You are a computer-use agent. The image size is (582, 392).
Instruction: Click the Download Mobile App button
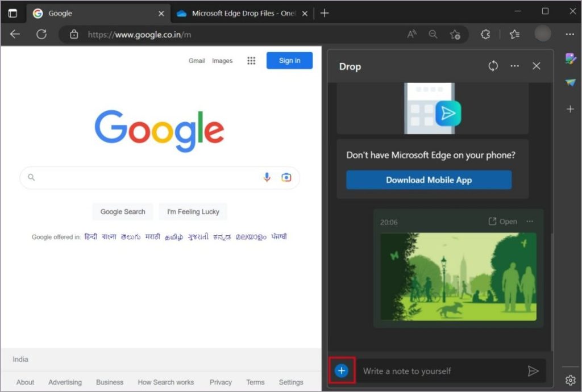pyautogui.click(x=429, y=180)
